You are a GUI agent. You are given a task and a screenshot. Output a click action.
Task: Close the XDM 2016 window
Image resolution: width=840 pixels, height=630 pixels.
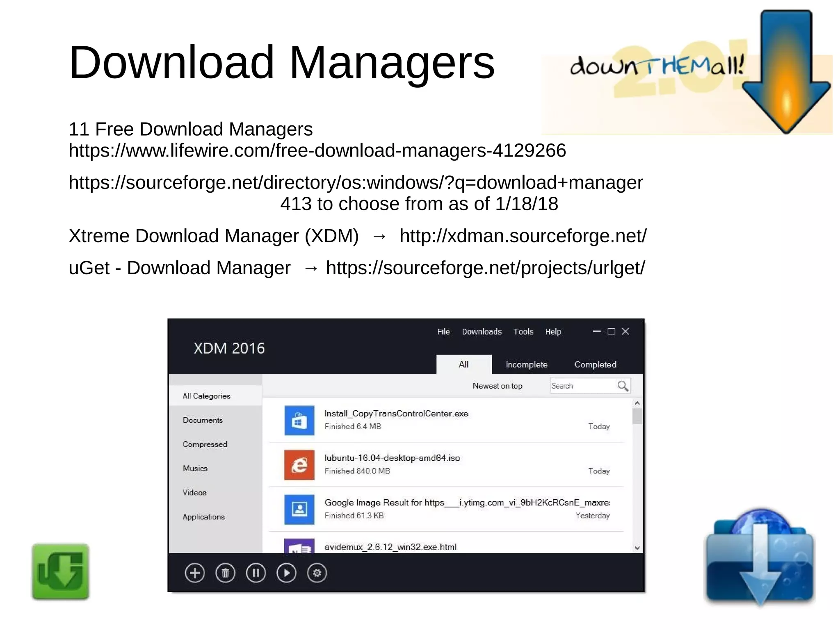[625, 331]
